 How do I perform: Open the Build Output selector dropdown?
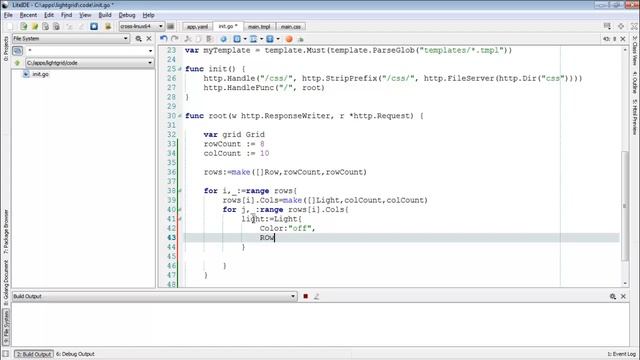click(x=154, y=296)
